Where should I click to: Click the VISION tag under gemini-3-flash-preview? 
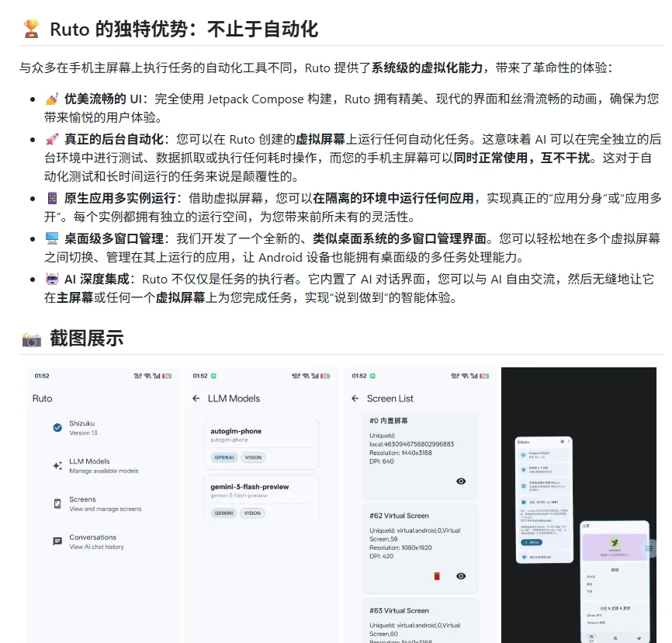coord(252,513)
